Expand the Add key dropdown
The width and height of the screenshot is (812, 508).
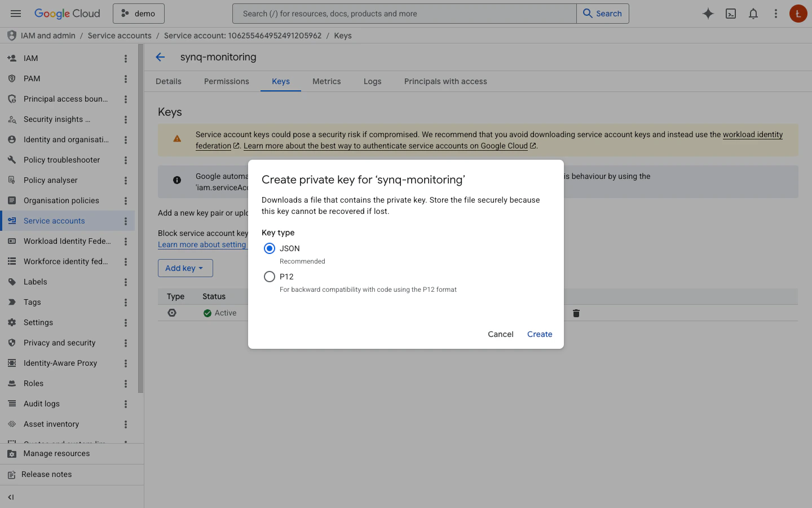tap(185, 268)
